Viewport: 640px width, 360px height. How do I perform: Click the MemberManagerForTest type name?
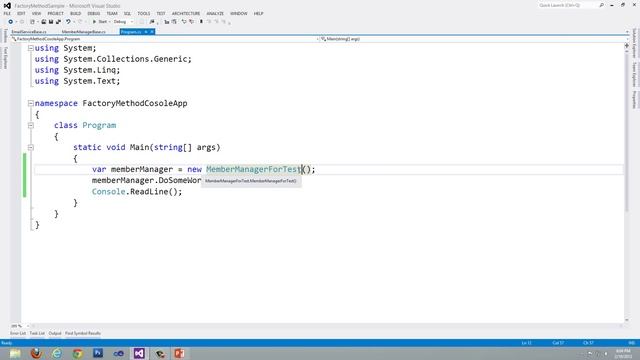[x=253, y=169]
